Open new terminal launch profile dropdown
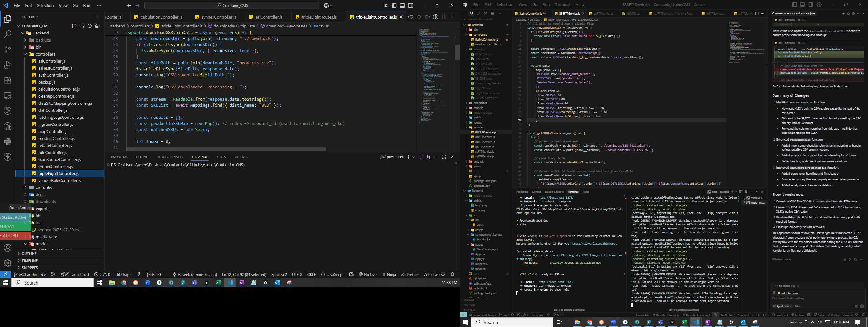Image resolution: width=868 pixels, height=327 pixels. 414,157
